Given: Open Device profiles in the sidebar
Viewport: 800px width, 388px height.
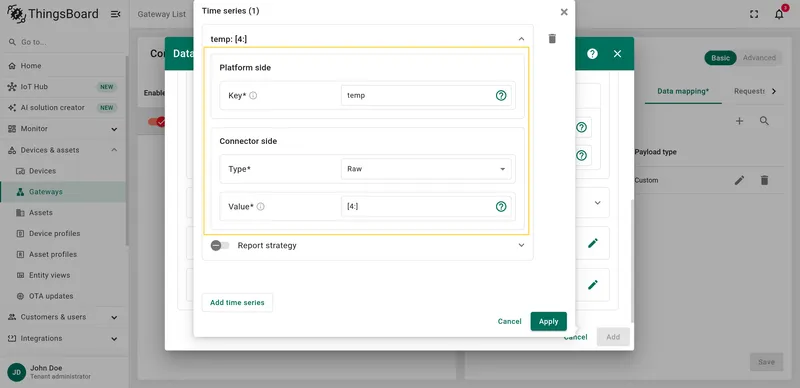Looking at the screenshot, I should click(63, 233).
